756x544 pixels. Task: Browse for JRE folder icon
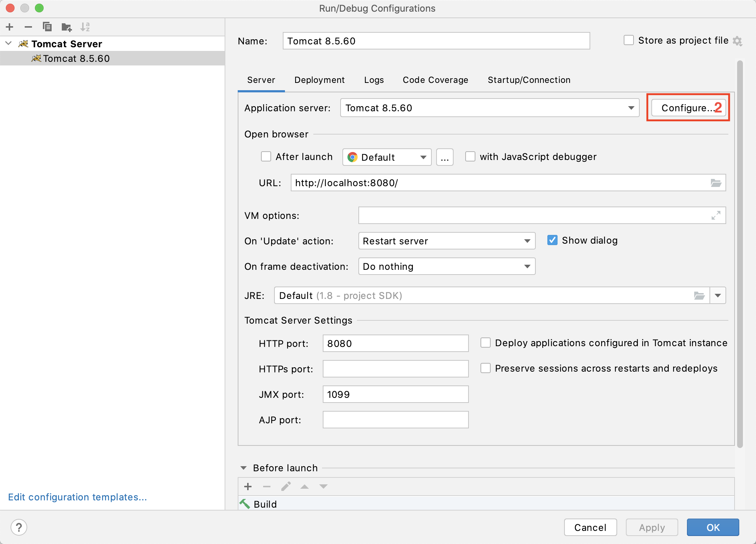point(699,296)
